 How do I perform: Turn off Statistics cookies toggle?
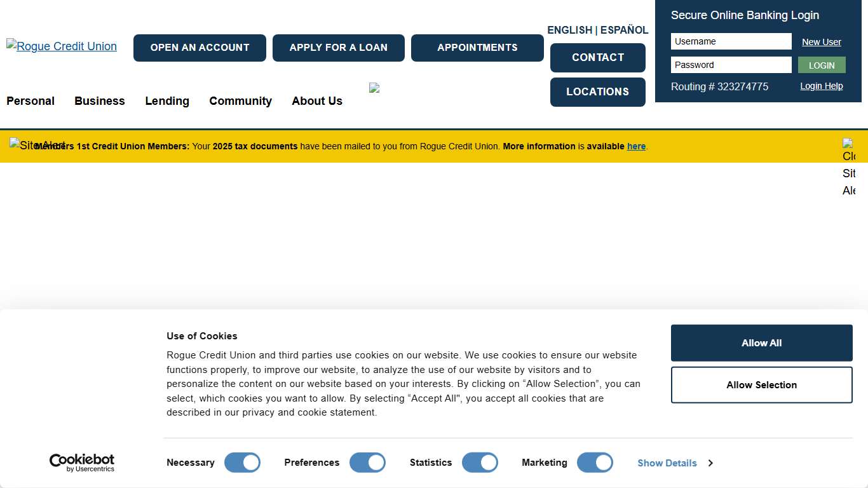click(x=480, y=463)
